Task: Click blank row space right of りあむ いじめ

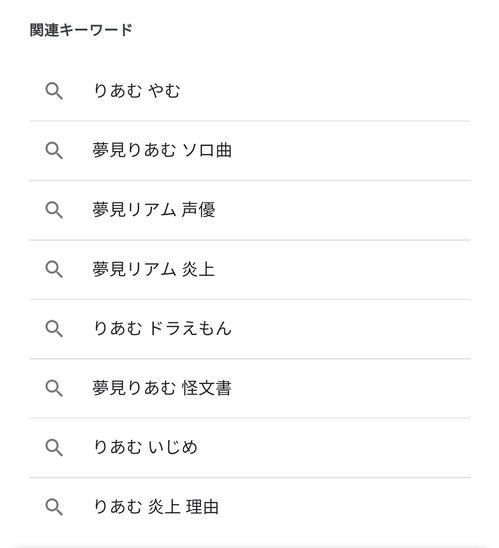Action: [x=334, y=447]
